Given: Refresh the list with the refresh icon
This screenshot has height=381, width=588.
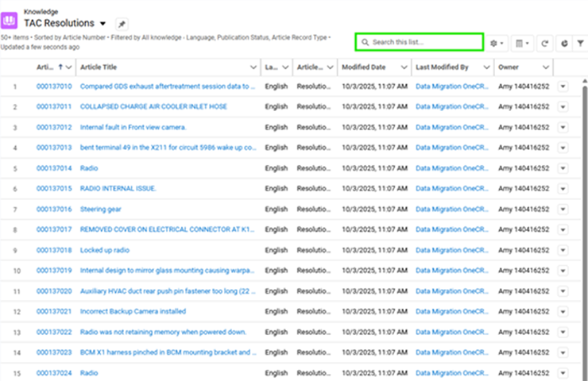Looking at the screenshot, I should (x=544, y=43).
